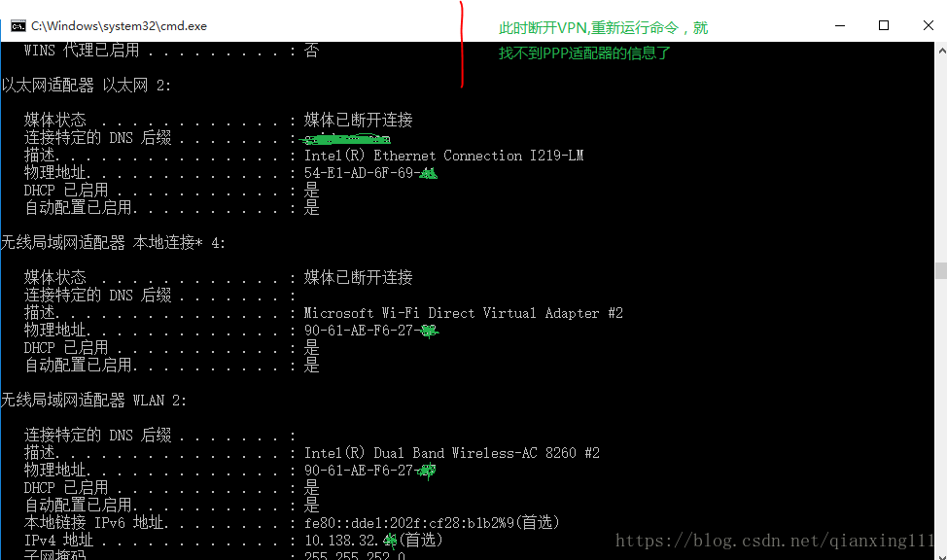947x560 pixels.
Task: Click the blog.csdn.net watermark link
Action: pyautogui.click(x=775, y=540)
